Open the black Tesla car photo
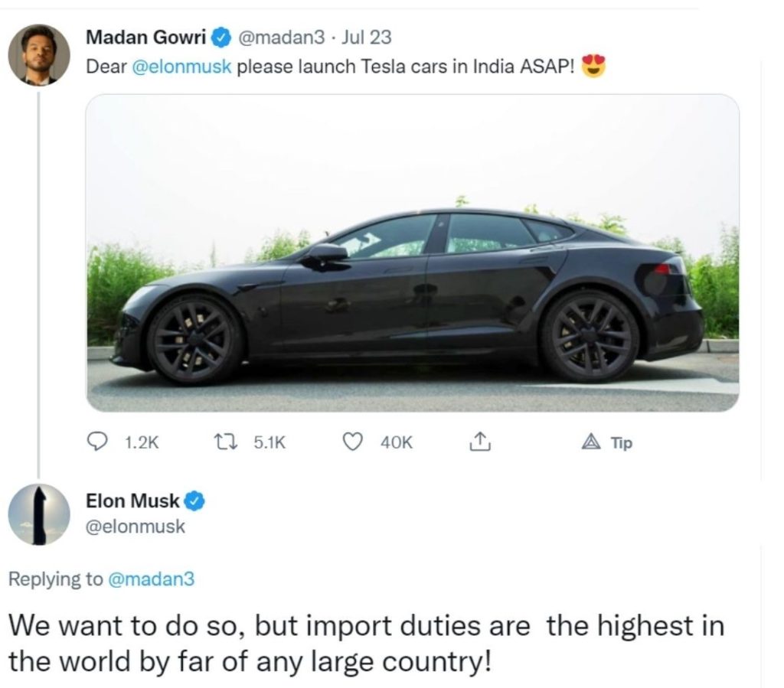 412,253
